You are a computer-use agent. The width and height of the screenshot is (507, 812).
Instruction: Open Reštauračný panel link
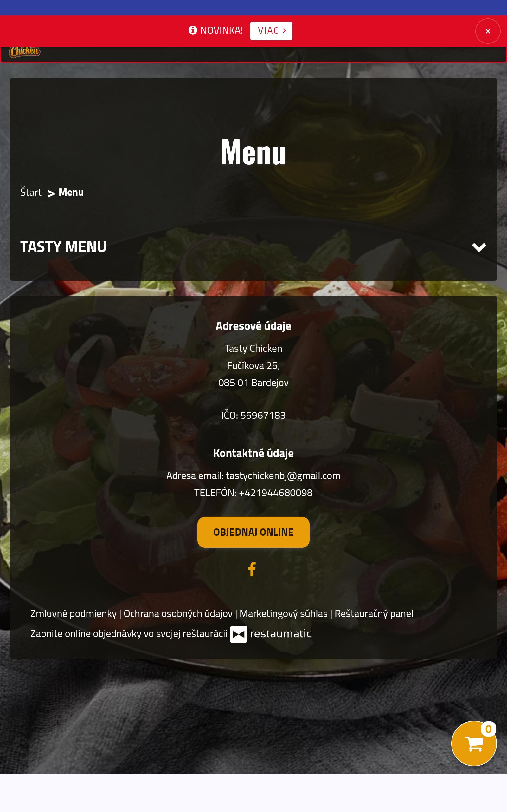tap(374, 614)
